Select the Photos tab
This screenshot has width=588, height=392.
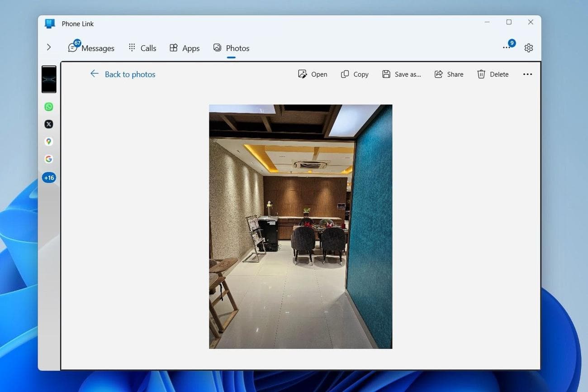click(x=232, y=48)
